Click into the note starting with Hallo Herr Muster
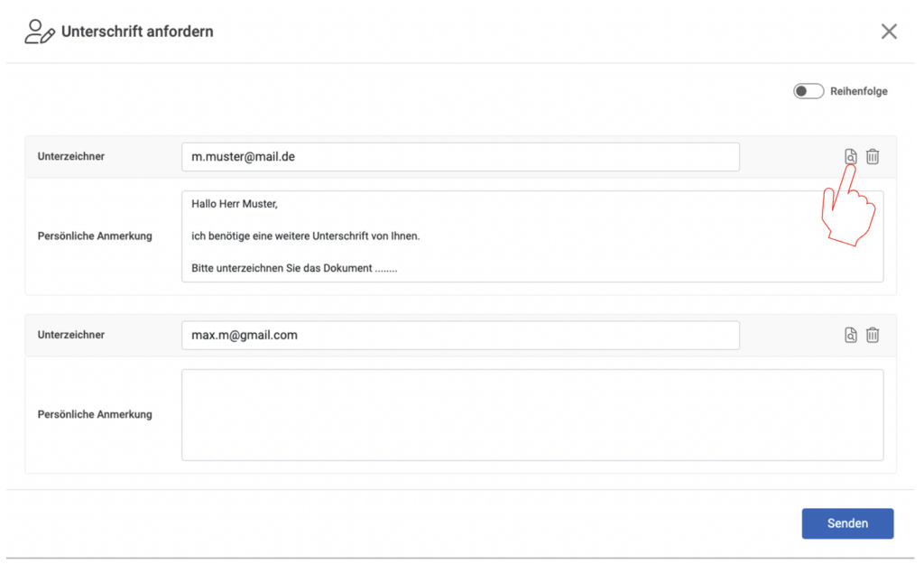This screenshot has width=924, height=564. coord(532,236)
